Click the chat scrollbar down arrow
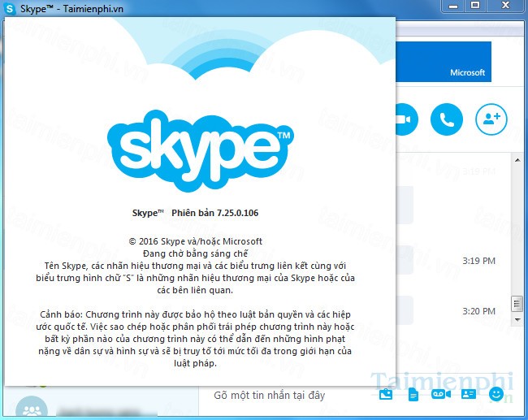Image resolution: width=528 pixels, height=420 pixels. pos(517,319)
